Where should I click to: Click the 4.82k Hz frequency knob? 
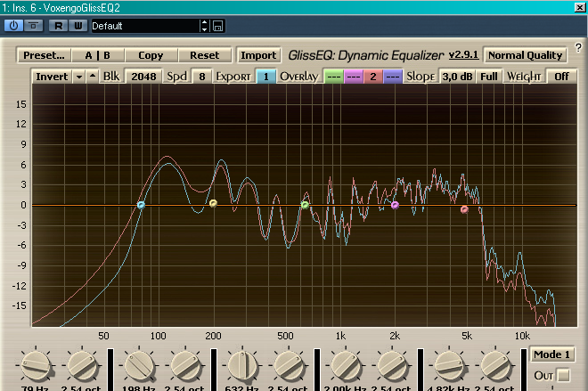[449, 365]
